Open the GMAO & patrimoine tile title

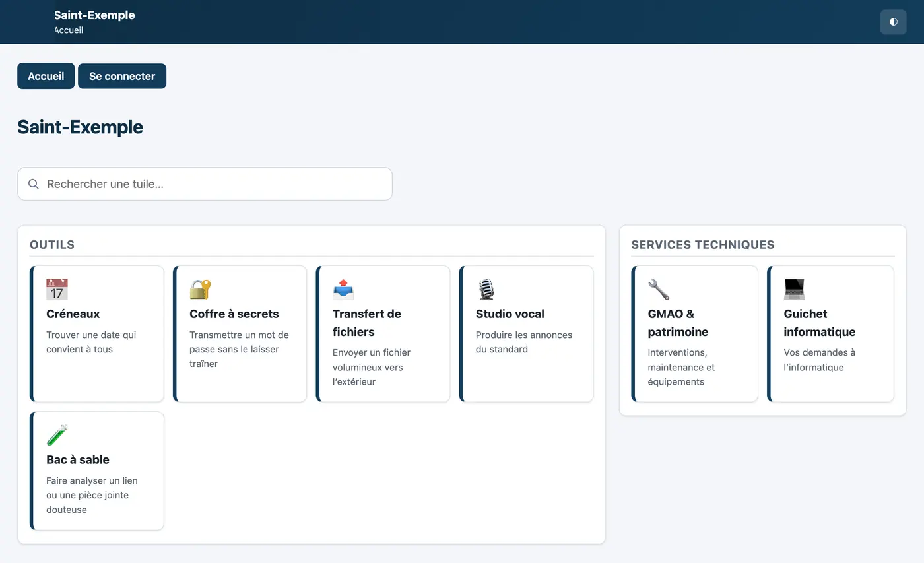pos(678,323)
